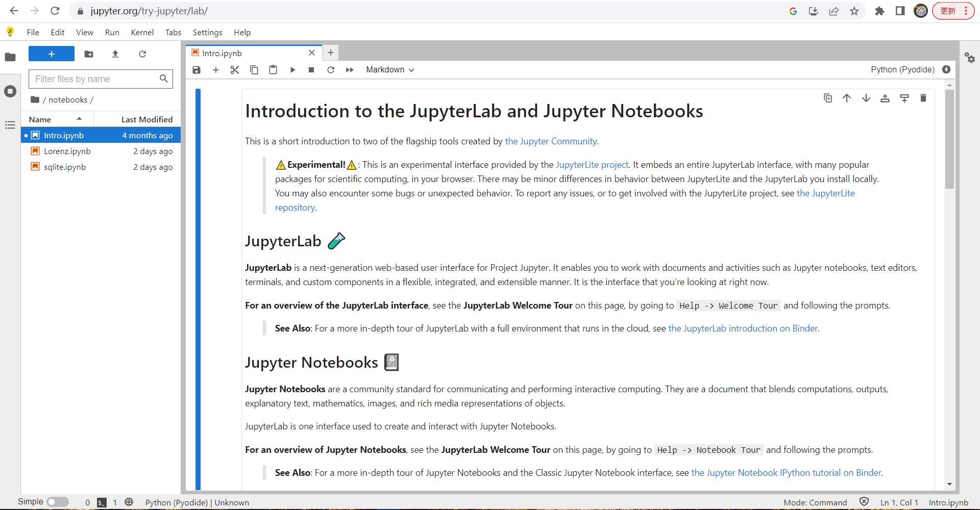Upload files using the upload icon
980x510 pixels.
(115, 54)
